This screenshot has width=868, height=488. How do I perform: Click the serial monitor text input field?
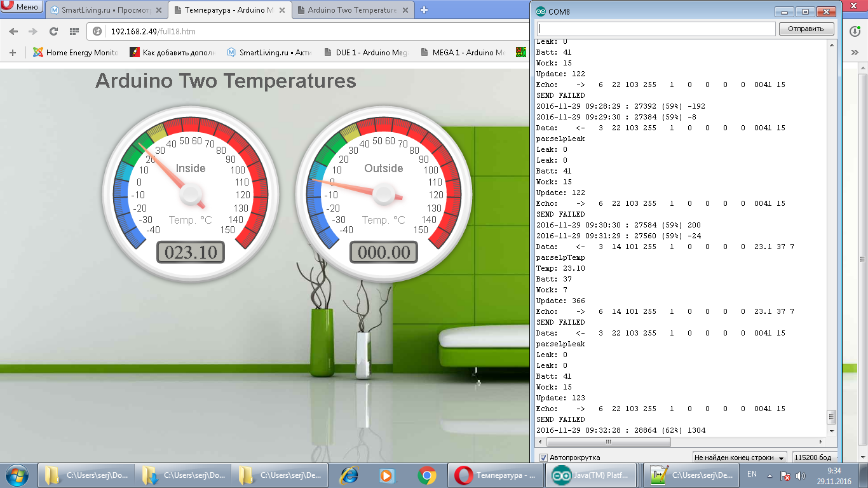656,29
